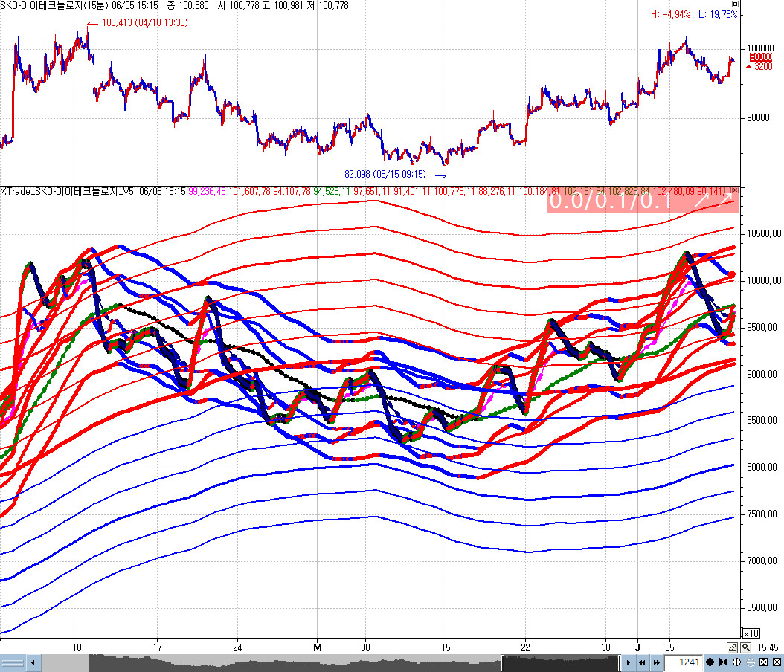
Task: Click inside the 1241 bar-count field
Action: (690, 662)
